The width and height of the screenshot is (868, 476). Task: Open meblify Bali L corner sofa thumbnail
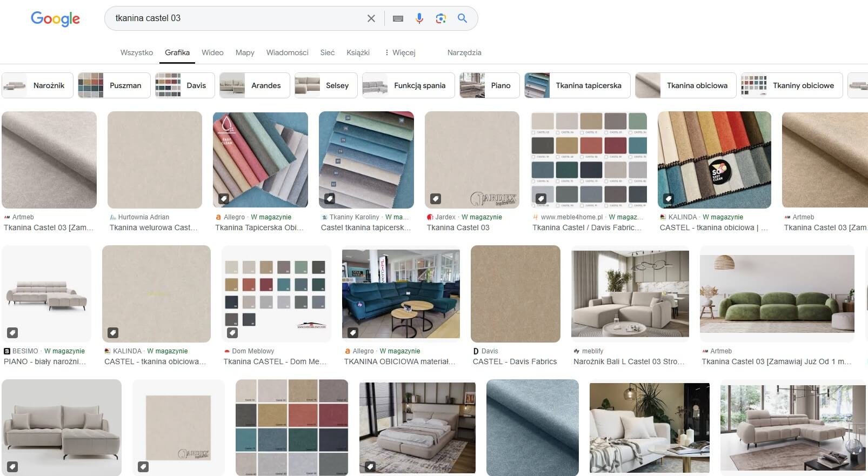(630, 294)
